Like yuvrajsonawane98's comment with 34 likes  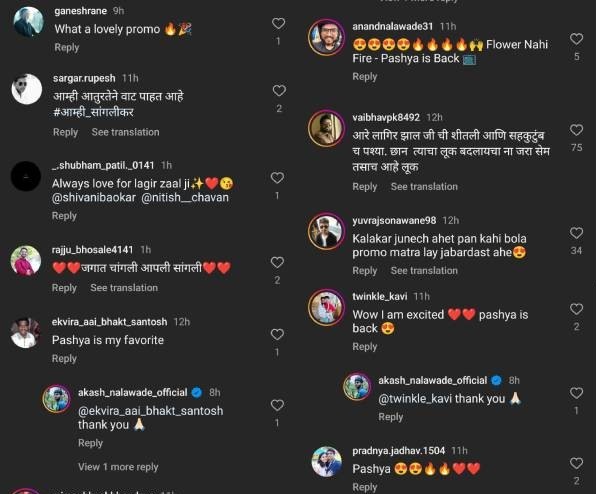(x=577, y=233)
